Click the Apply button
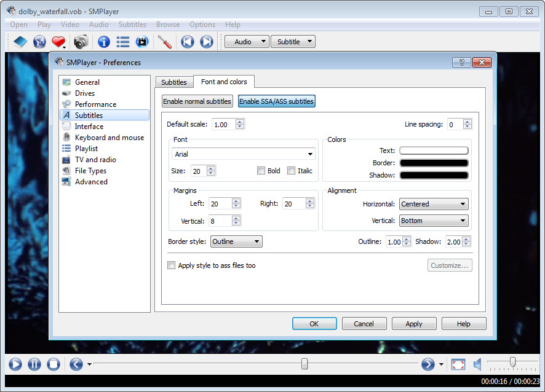The width and height of the screenshot is (545, 392). (x=414, y=324)
